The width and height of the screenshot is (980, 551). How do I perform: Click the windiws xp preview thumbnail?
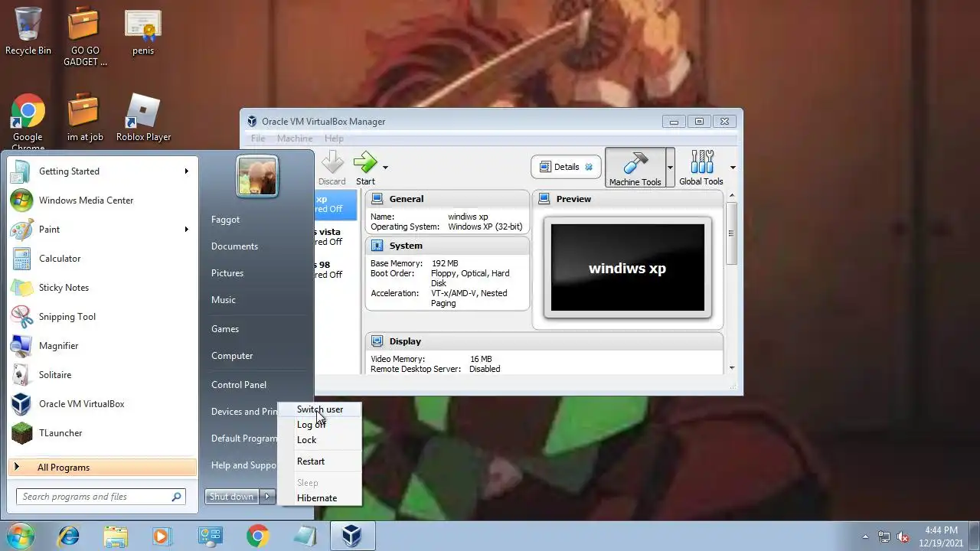(x=628, y=268)
